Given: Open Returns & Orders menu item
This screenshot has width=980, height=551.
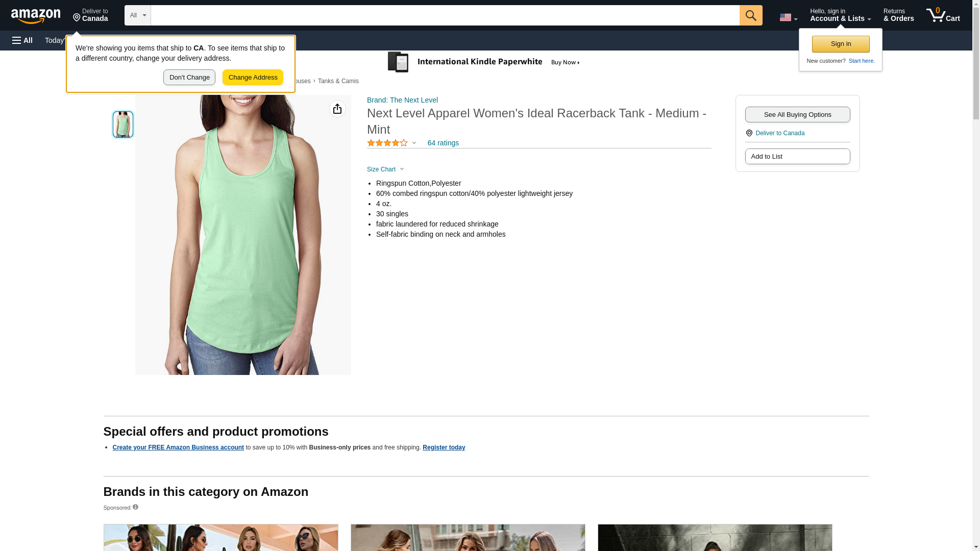Looking at the screenshot, I should pos(898,15).
